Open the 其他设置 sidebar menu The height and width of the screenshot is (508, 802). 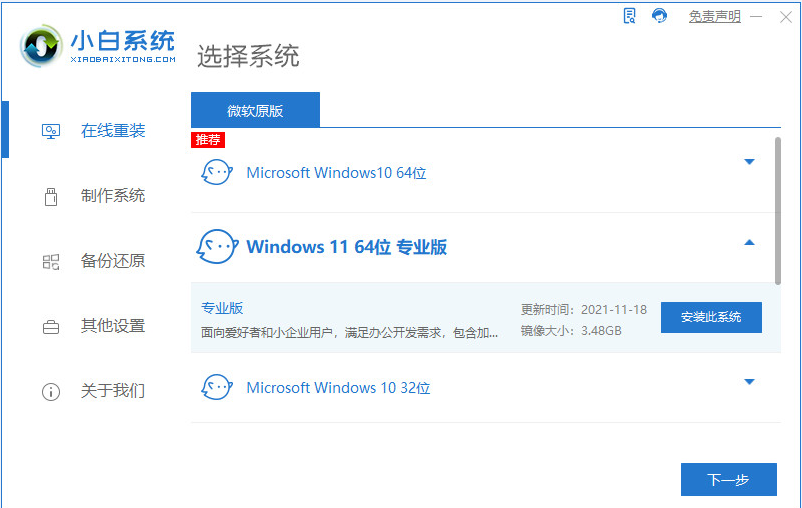pos(113,326)
